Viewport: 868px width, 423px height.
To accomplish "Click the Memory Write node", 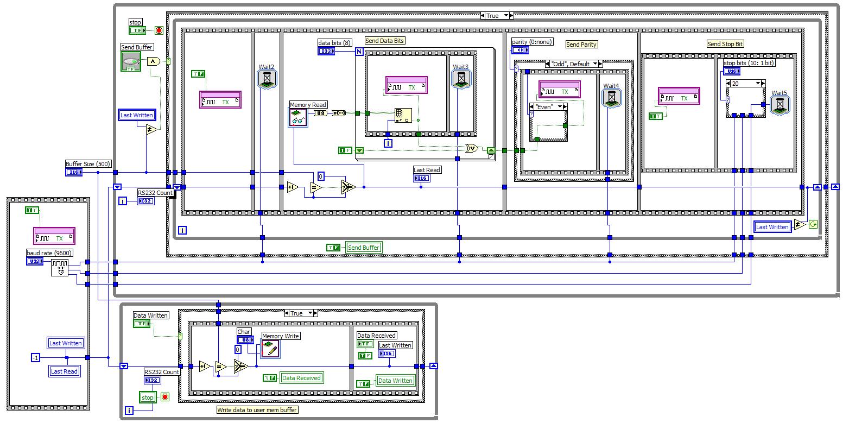I will click(270, 349).
